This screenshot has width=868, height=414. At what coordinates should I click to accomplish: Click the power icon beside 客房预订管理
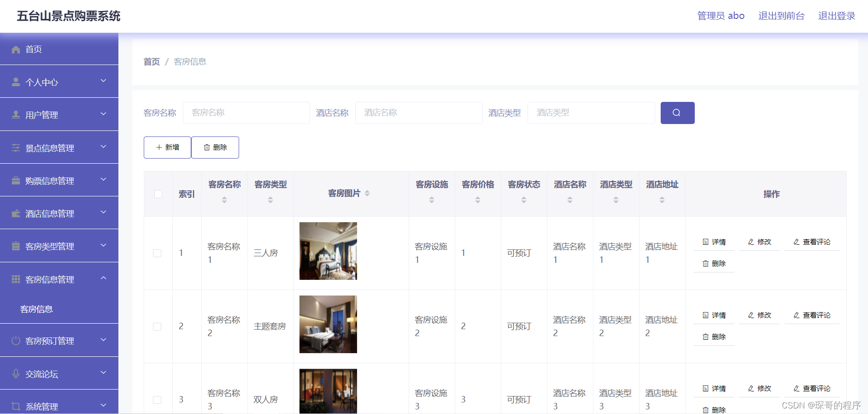(x=16, y=341)
